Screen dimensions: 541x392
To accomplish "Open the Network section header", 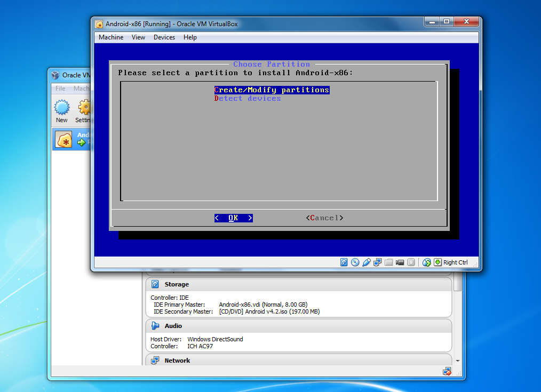I will (x=299, y=360).
